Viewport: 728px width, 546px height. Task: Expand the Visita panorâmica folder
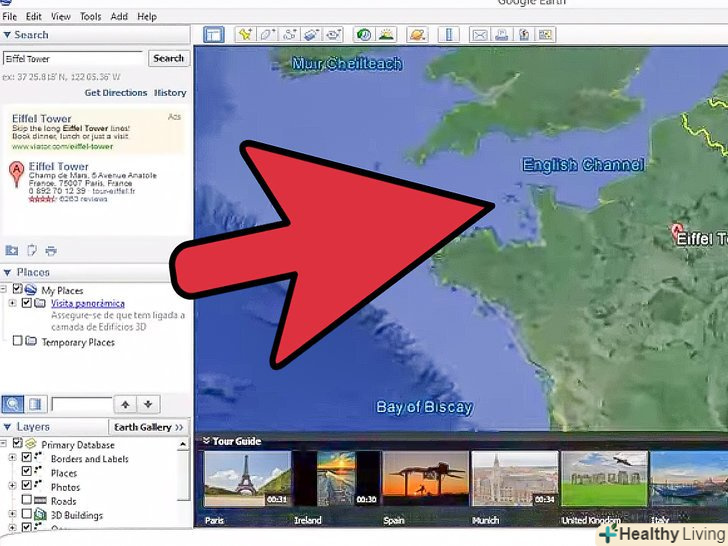(12, 303)
